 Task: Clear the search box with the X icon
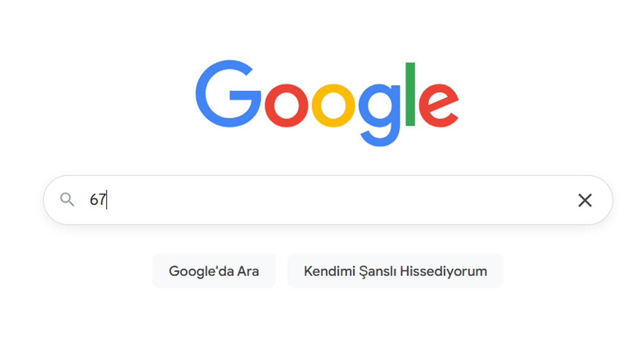pos(585,200)
